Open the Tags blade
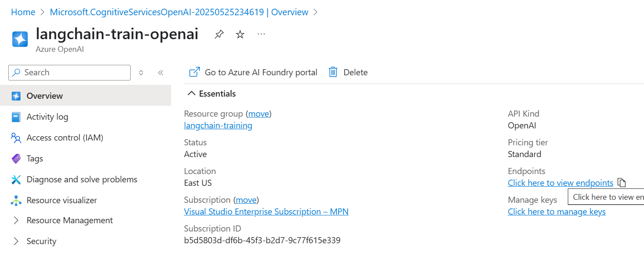This screenshot has width=644, height=255. pos(34,158)
